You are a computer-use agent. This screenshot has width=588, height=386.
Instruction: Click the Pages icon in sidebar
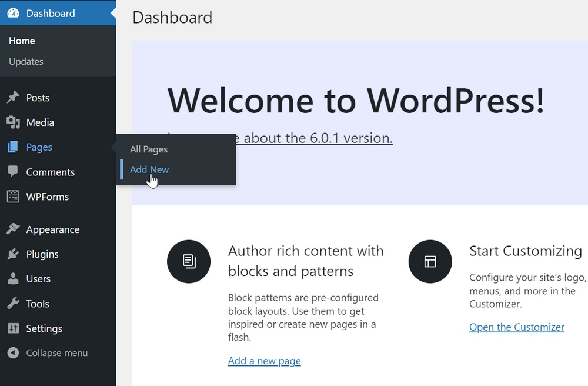point(13,147)
